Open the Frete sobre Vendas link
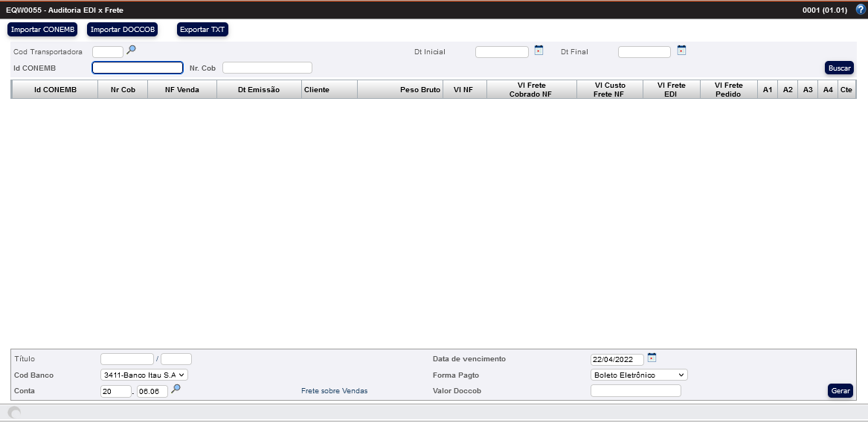This screenshot has height=423, width=868. point(334,391)
